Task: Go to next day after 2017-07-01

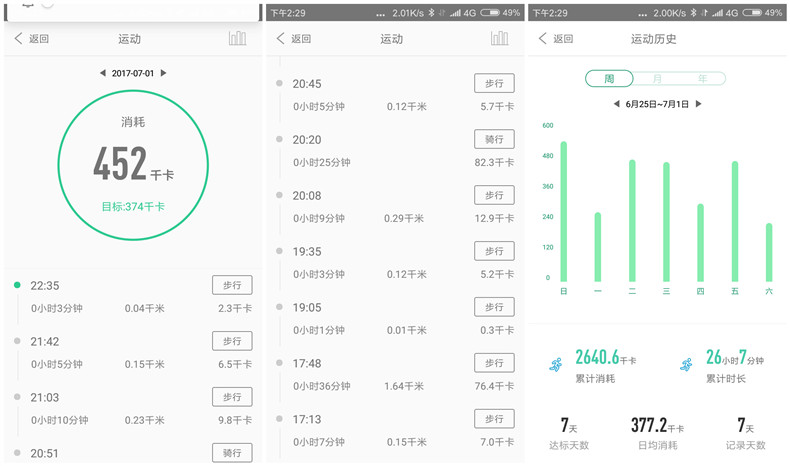Action: [x=164, y=73]
